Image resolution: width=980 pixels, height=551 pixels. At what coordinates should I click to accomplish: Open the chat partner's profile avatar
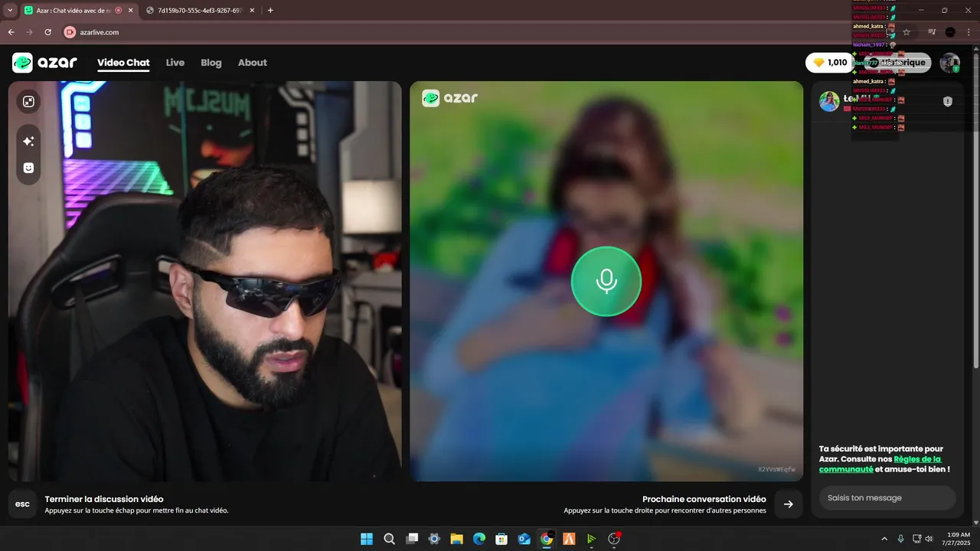pos(829,101)
